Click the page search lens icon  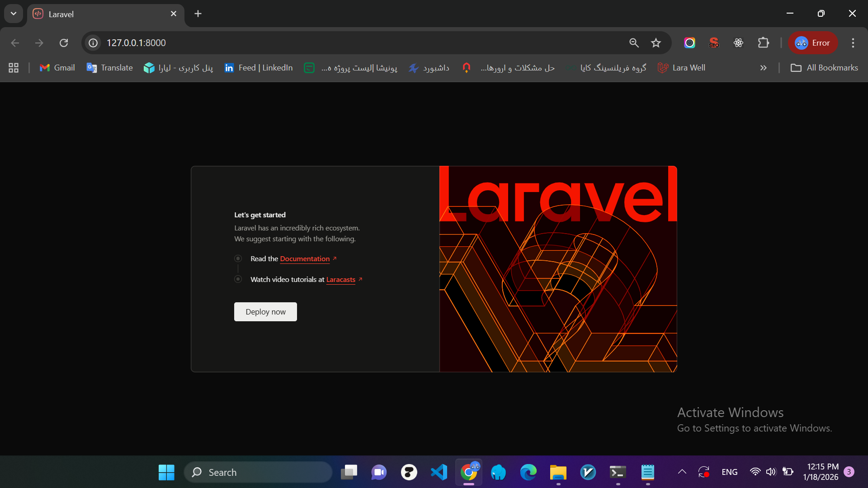coord(634,43)
